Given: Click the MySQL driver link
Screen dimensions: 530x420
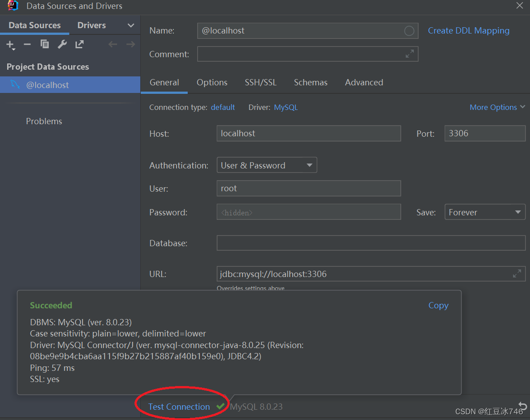Looking at the screenshot, I should [286, 107].
